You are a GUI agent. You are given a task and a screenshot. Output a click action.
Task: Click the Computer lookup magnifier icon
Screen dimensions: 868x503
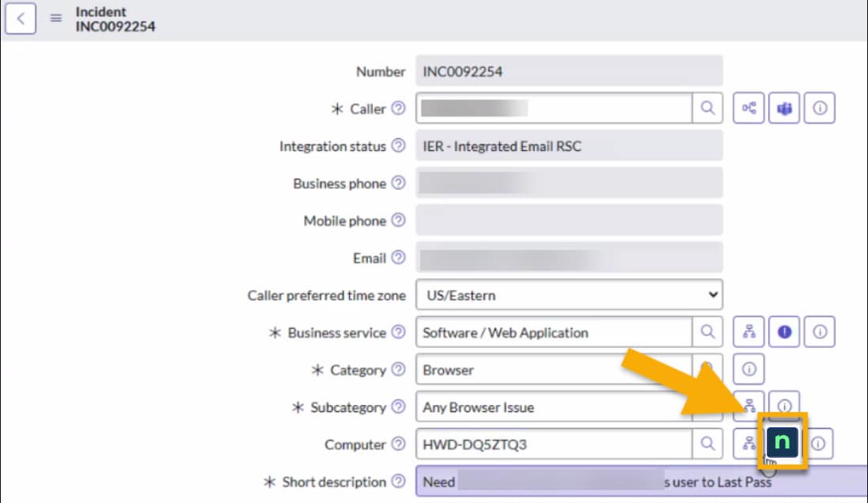click(x=707, y=444)
